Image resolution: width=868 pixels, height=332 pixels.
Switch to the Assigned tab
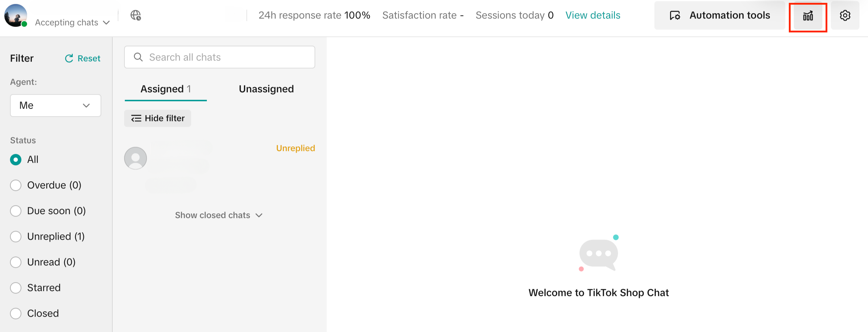(165, 89)
